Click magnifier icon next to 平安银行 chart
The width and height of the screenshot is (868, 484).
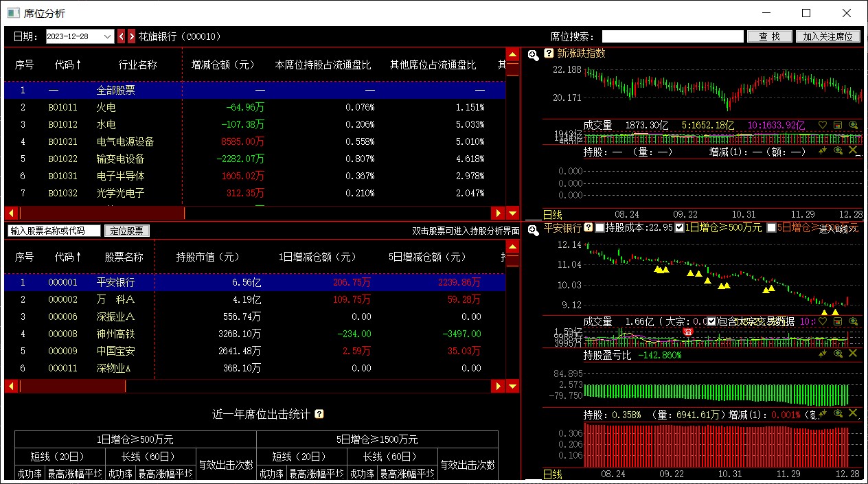(x=533, y=229)
